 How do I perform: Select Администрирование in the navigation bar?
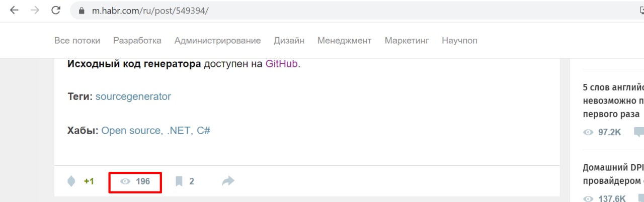point(217,41)
